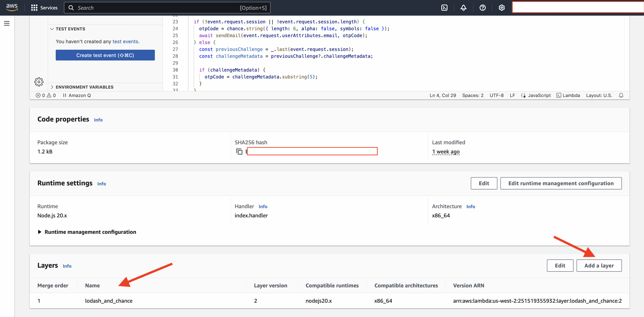This screenshot has height=317, width=644.
Task: Open Info link next to Architecture
Action: (x=470, y=207)
